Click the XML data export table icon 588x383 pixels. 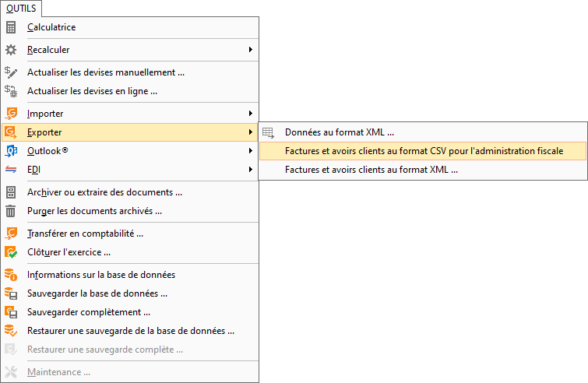point(268,132)
